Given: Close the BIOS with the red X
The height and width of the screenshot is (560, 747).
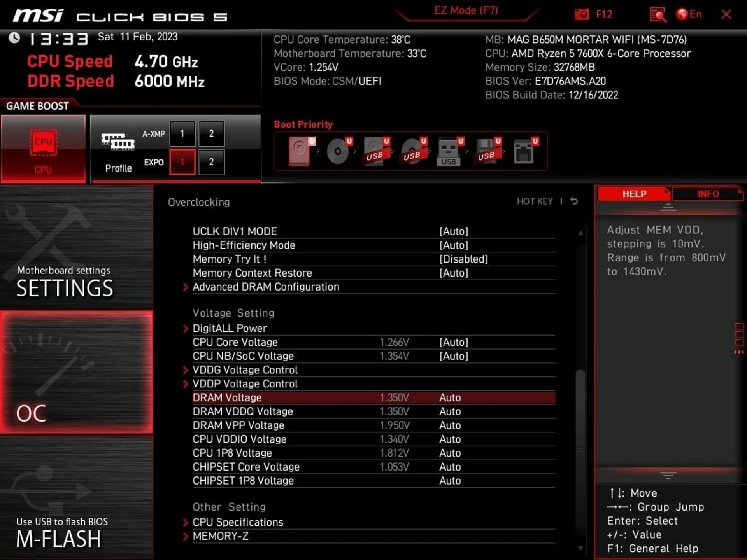Looking at the screenshot, I should tap(726, 15).
